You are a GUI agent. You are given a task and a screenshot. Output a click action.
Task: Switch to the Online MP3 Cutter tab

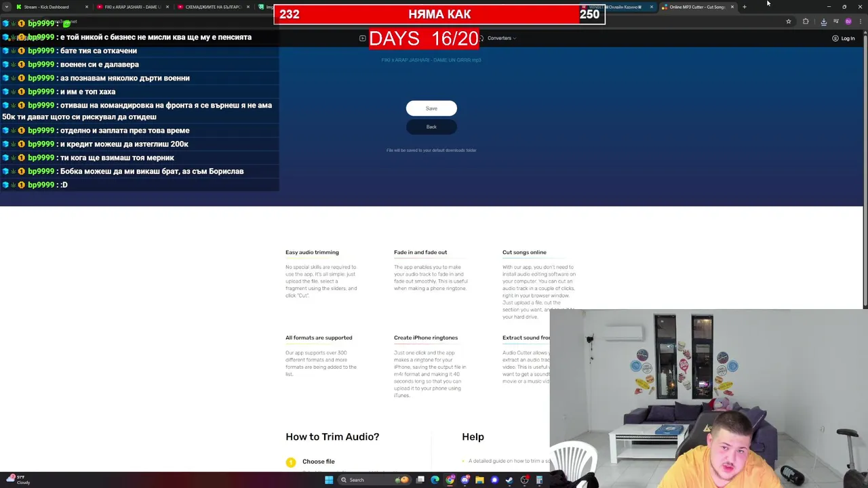[697, 7]
